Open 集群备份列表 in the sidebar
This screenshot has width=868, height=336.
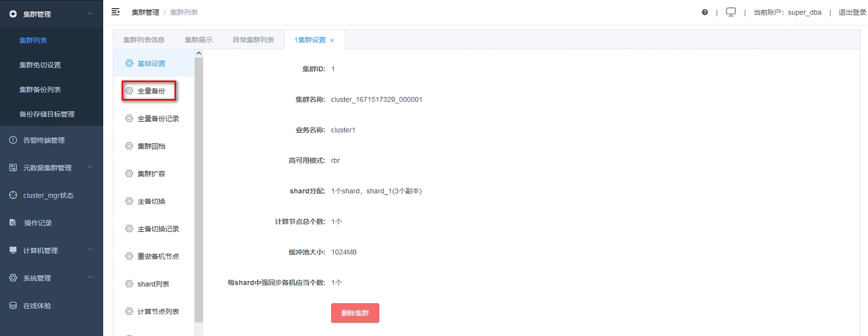click(40, 90)
